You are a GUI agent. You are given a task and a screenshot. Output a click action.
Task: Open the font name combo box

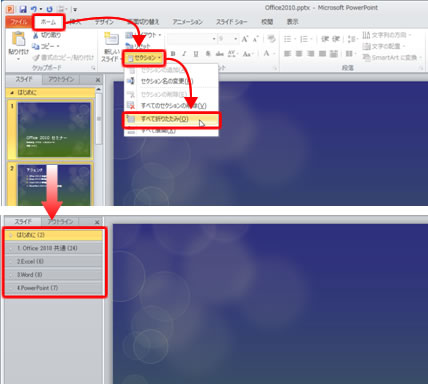(x=192, y=39)
